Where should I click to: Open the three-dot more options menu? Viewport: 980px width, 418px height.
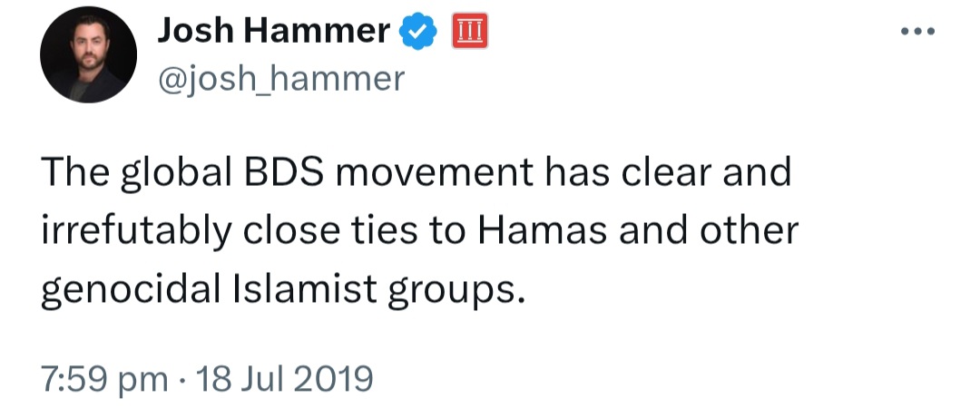(x=918, y=31)
